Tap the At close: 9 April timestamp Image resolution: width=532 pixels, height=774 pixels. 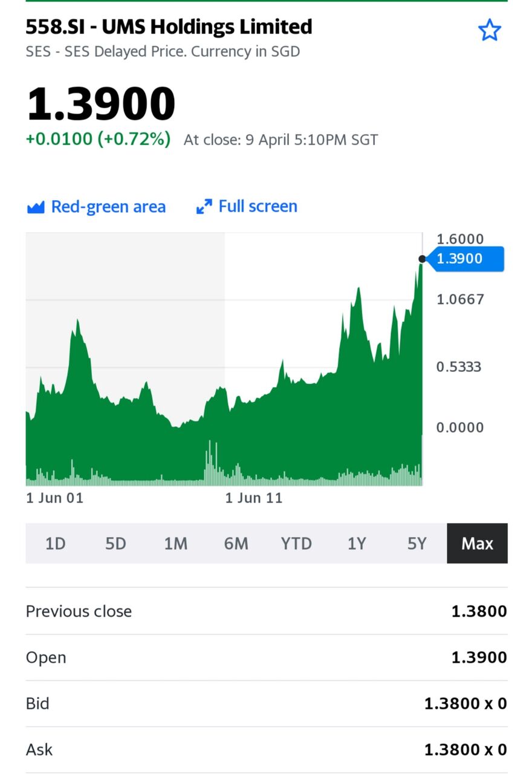tap(281, 140)
